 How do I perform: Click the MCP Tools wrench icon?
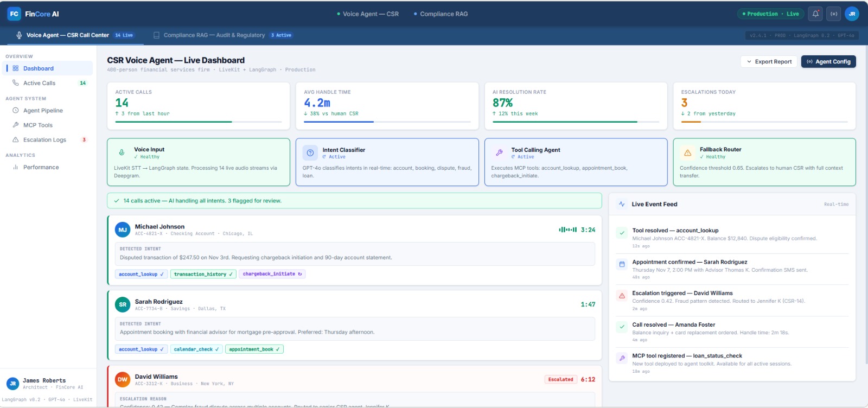tap(16, 125)
